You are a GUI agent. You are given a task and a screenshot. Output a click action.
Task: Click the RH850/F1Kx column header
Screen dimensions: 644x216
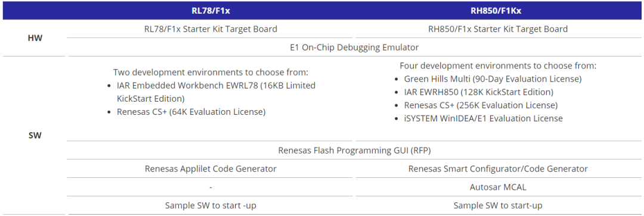(x=498, y=11)
